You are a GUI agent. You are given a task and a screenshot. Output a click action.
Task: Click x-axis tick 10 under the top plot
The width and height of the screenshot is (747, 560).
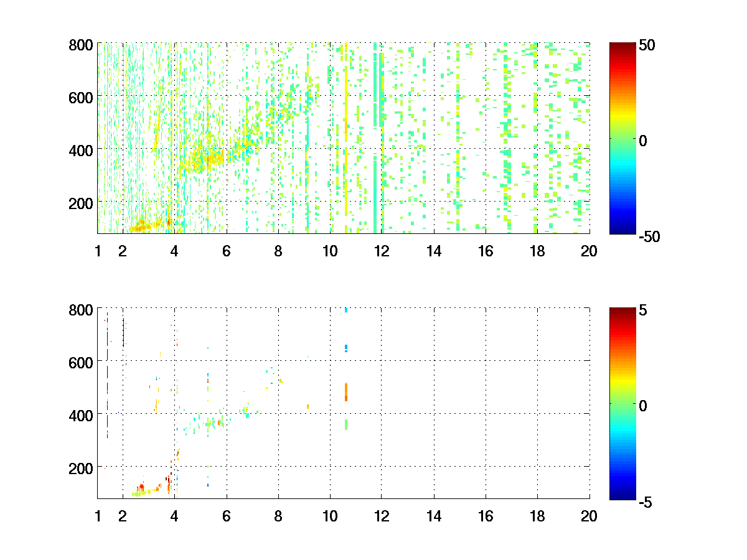(330, 251)
